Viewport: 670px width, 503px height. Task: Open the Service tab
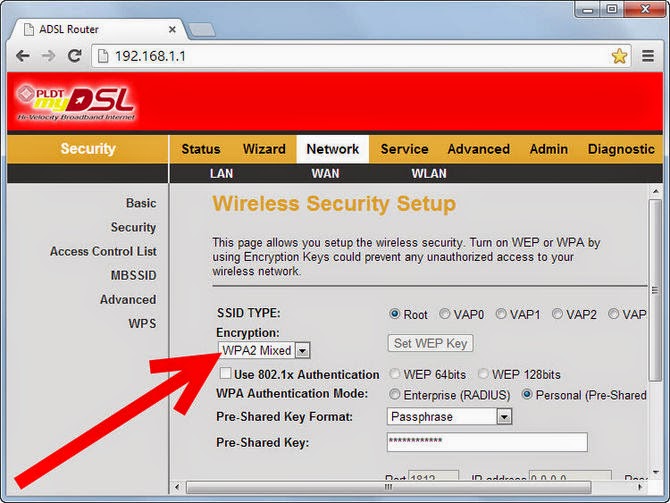[404, 149]
